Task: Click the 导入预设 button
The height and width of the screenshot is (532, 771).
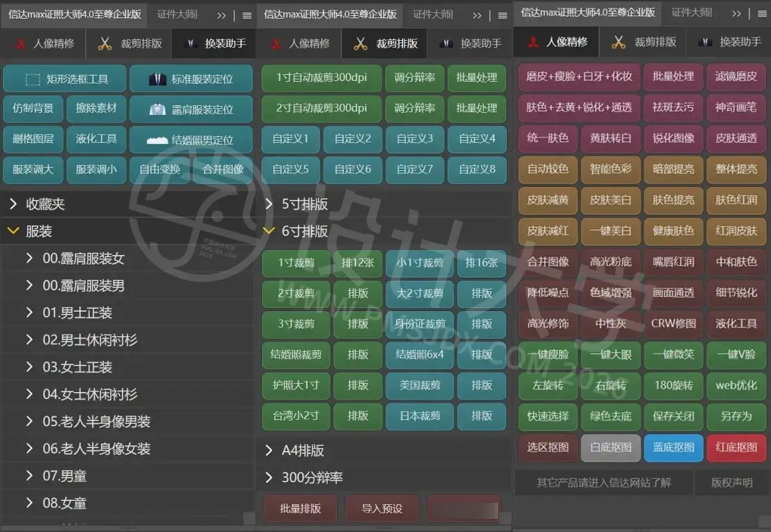Action: point(382,508)
